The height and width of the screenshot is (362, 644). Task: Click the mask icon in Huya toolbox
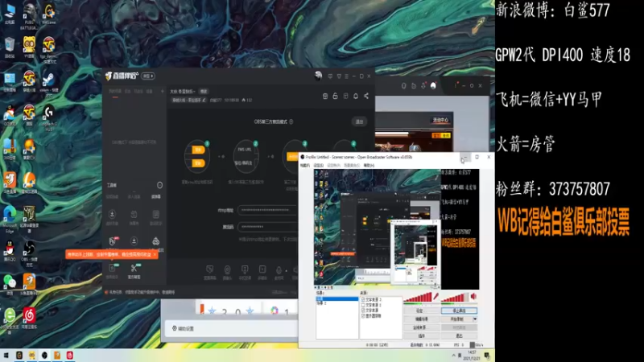click(x=155, y=241)
